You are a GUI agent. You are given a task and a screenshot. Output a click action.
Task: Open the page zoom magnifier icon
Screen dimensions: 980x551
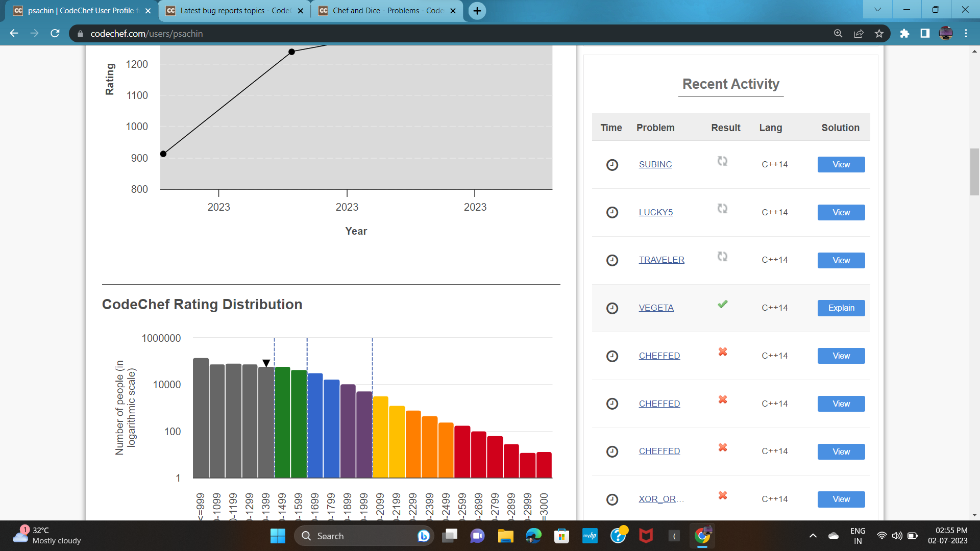[838, 34]
